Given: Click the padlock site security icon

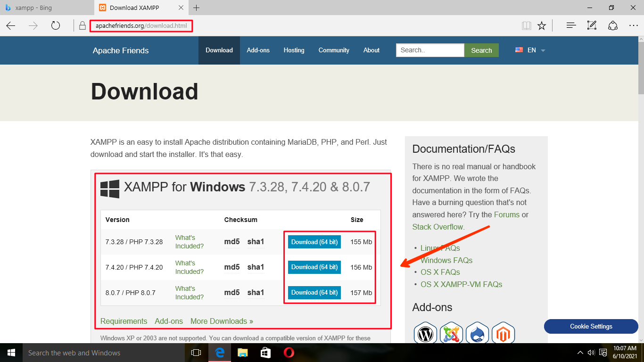Looking at the screenshot, I should 83,25.
